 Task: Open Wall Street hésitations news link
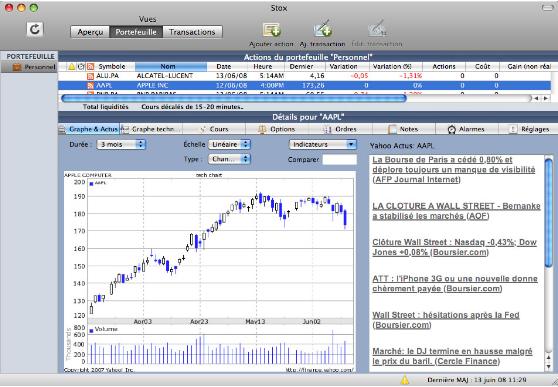446,320
